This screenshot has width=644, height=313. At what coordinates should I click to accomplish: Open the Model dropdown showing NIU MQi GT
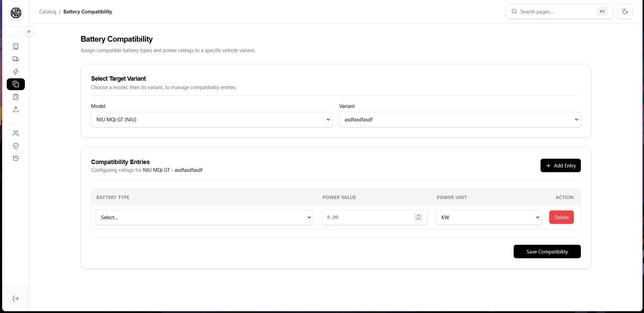coord(212,120)
